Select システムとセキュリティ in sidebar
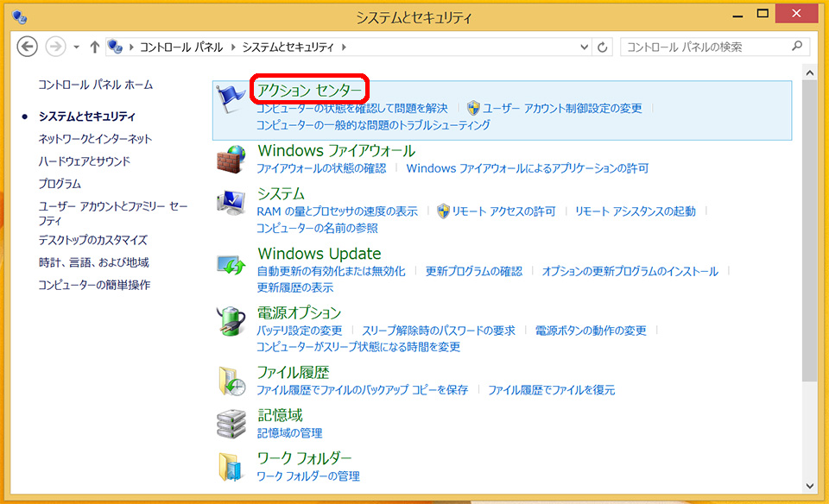829x504 pixels. click(x=86, y=117)
